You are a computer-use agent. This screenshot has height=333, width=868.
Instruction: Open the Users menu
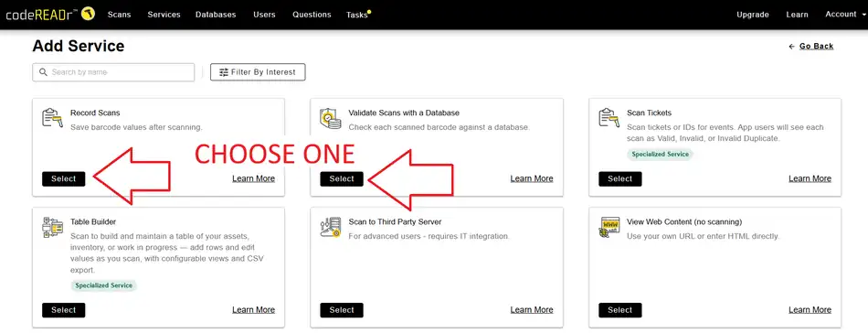[264, 15]
